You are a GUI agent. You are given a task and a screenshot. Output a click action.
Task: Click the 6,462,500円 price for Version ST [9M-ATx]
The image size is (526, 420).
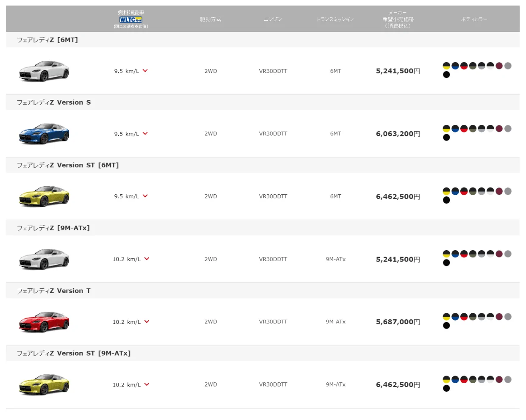click(398, 384)
